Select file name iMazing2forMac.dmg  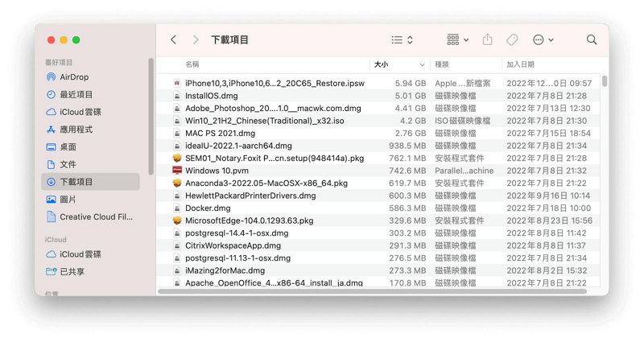225,270
